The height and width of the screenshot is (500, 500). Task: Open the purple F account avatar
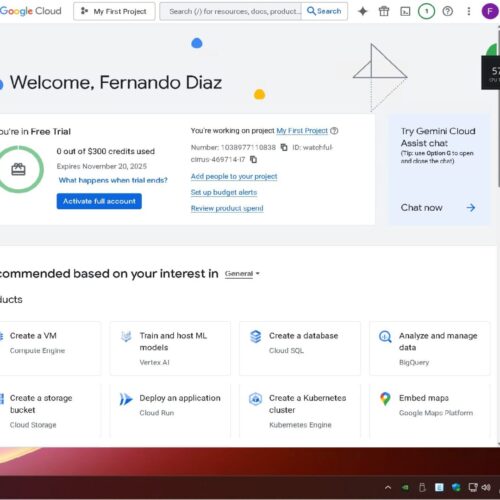490,11
